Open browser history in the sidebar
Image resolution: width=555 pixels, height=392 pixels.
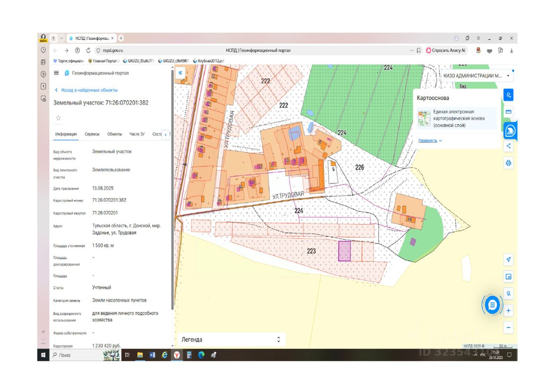click(43, 50)
